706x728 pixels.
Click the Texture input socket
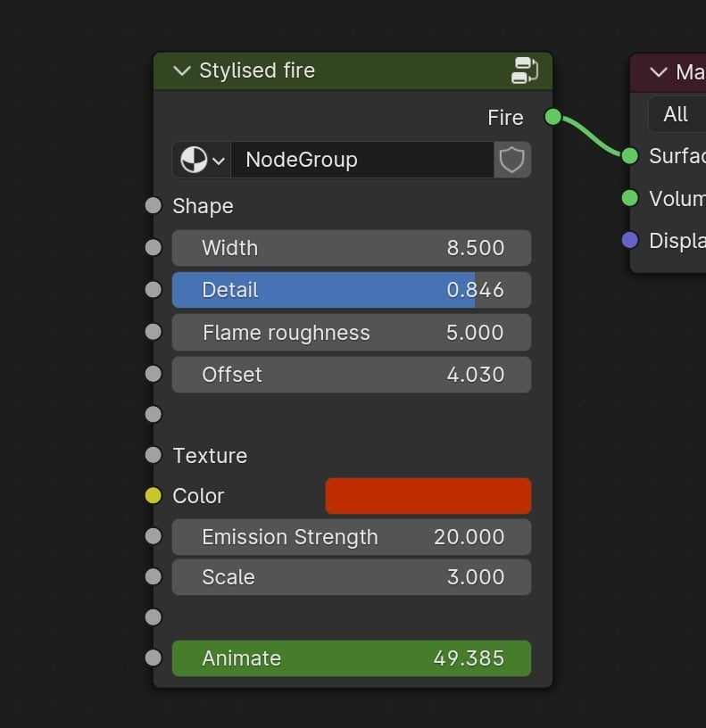click(154, 455)
